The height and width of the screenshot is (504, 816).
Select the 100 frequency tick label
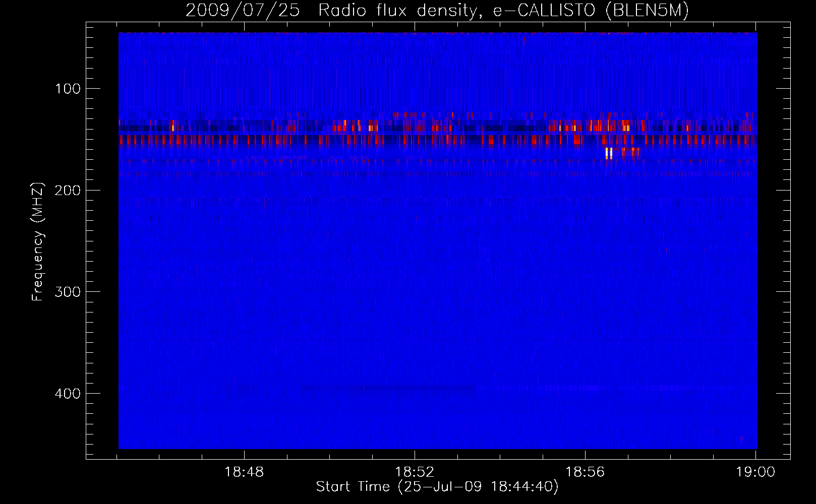[68, 89]
